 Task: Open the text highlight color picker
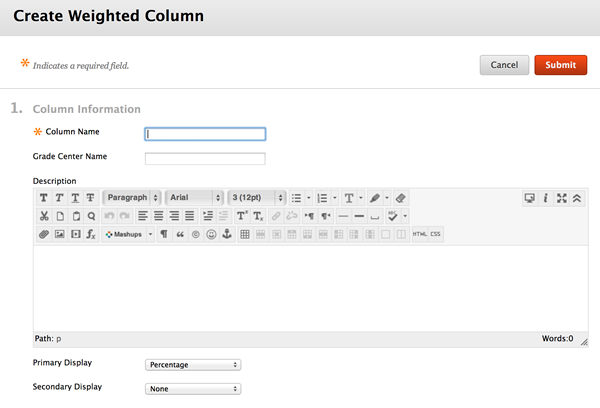(375, 198)
